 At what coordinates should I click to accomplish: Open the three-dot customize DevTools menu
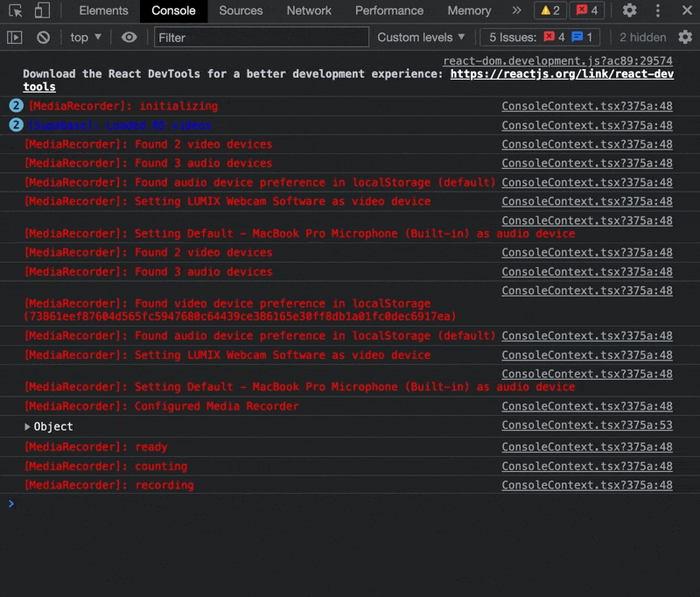(x=658, y=11)
